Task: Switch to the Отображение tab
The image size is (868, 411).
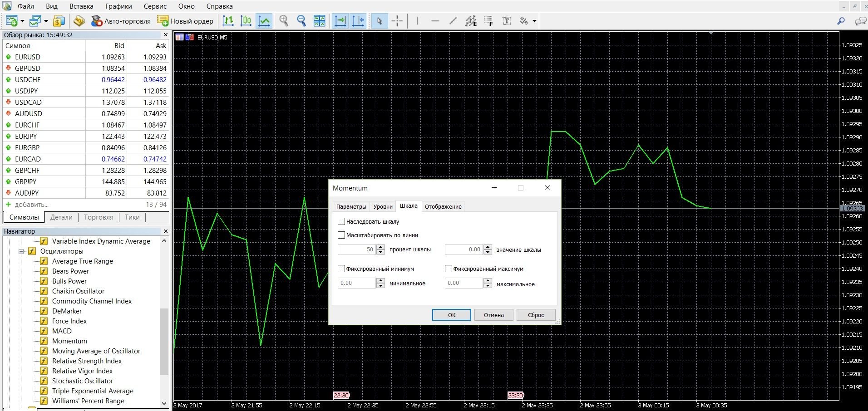Action: click(443, 206)
